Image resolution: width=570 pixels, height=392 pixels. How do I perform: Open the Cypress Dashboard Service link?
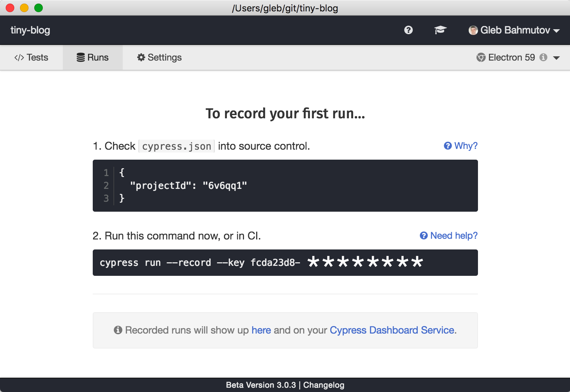[392, 330]
